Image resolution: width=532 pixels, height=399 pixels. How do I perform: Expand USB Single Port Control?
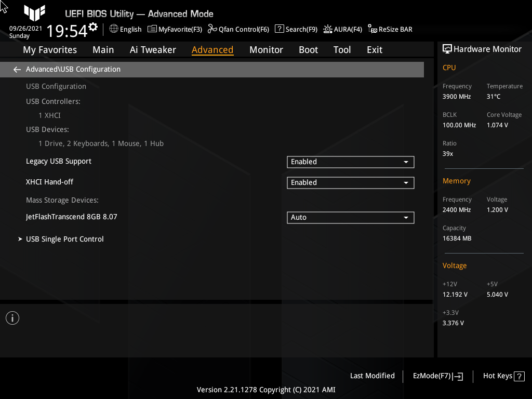(64, 239)
